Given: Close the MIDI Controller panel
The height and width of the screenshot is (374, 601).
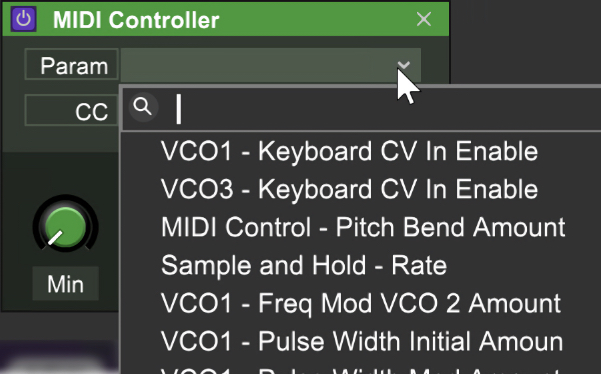Looking at the screenshot, I should [x=424, y=19].
